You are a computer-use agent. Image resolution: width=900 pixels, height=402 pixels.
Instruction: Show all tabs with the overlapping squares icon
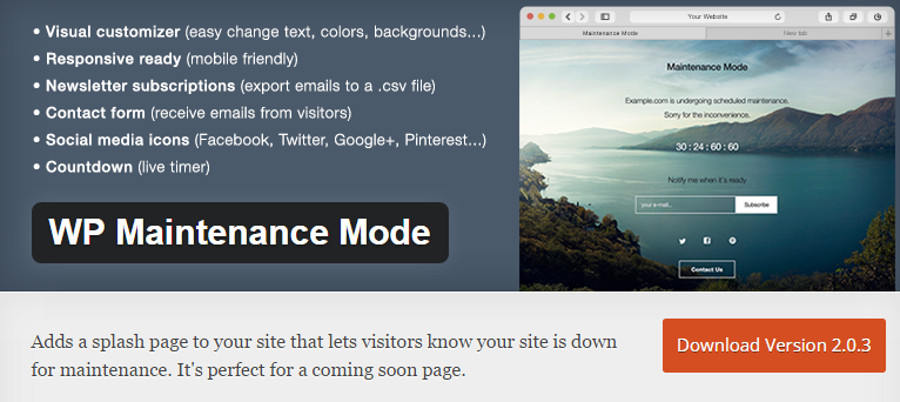(x=853, y=17)
